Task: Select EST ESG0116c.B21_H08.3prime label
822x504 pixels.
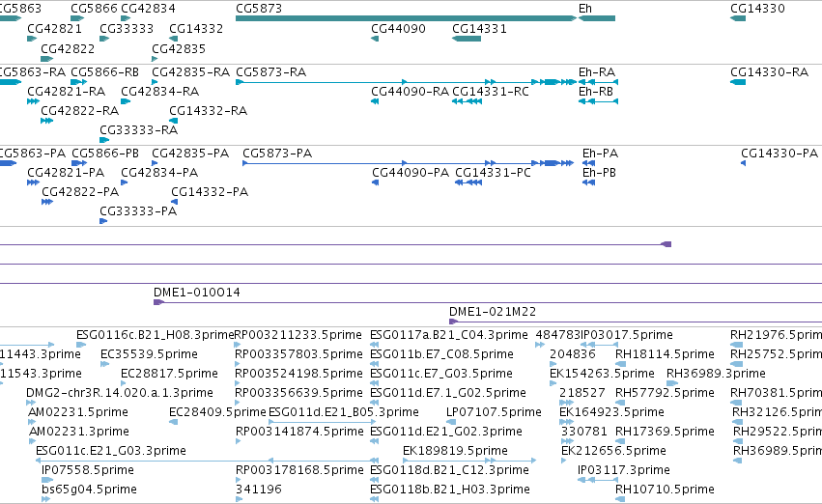Action: (x=156, y=335)
